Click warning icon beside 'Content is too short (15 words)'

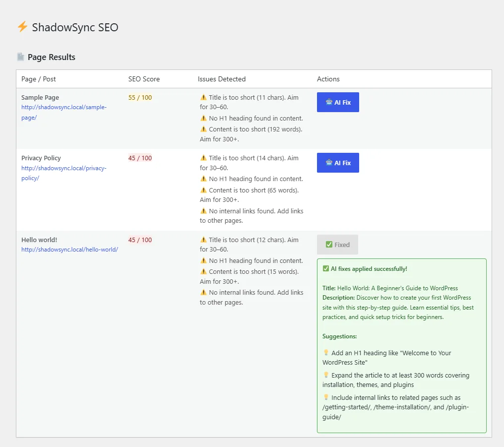pos(203,271)
